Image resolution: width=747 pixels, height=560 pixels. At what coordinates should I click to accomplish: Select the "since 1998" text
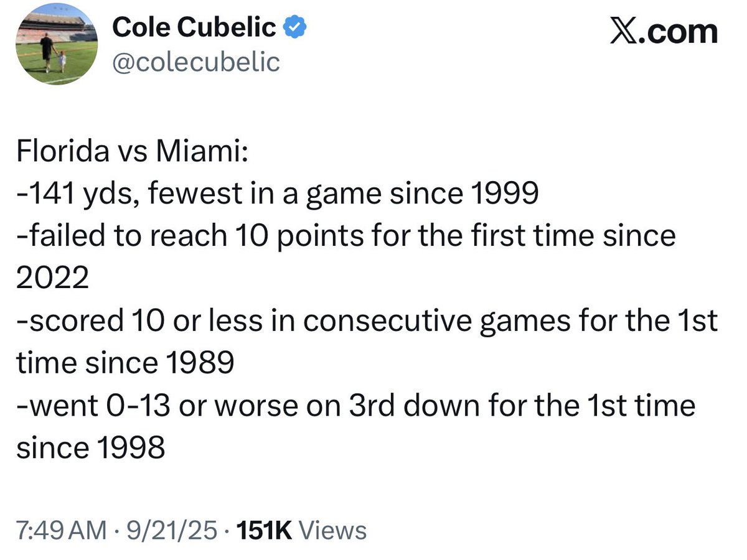pyautogui.click(x=91, y=448)
